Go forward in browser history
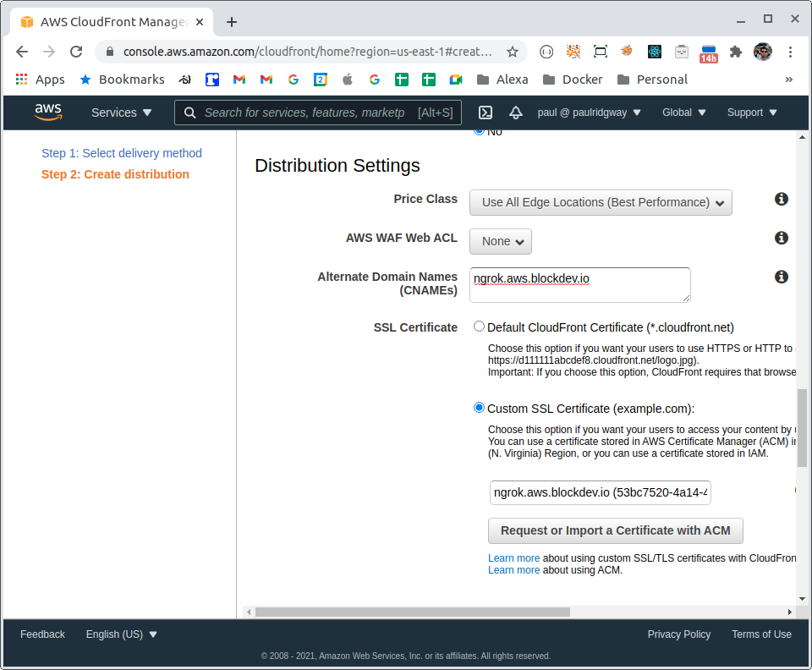 pos(49,52)
